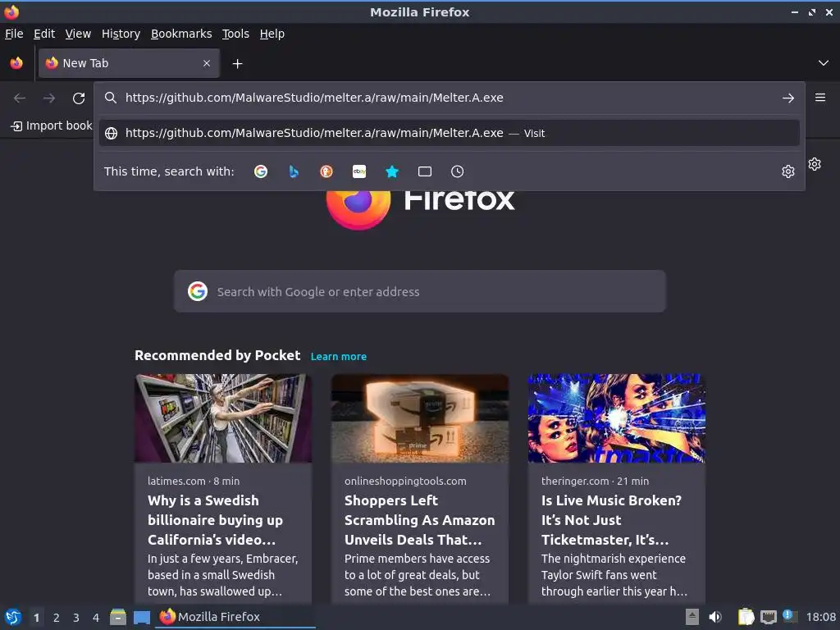Open headline Shoppers Left Scrambling As Amazon
Viewport: 840px width, 630px height.
419,520
